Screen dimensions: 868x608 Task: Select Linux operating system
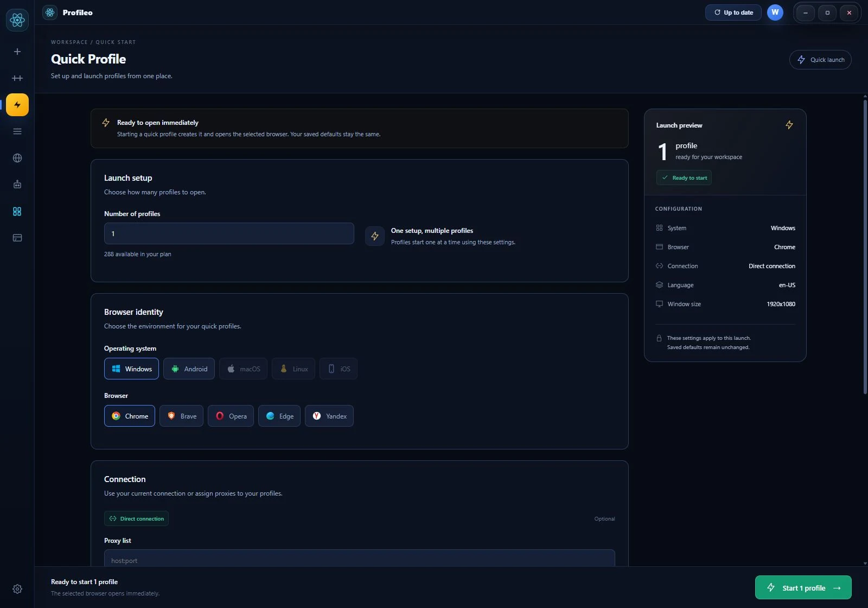coord(293,369)
